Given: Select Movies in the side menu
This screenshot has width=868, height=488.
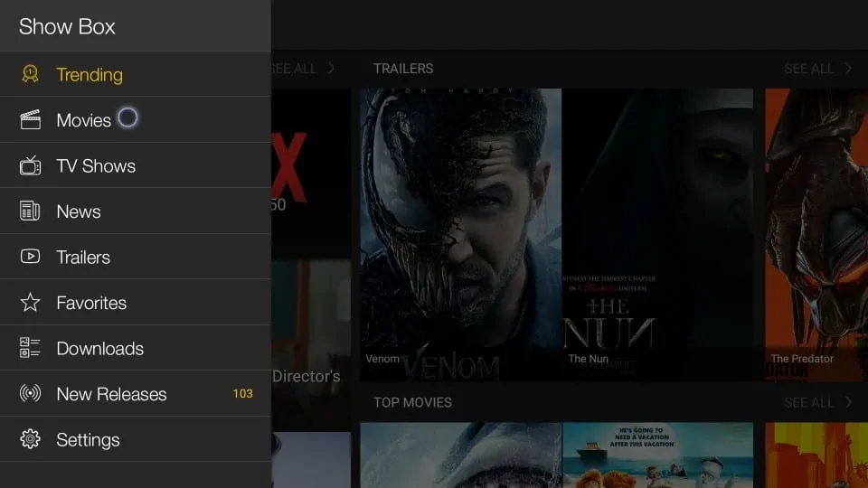Looking at the screenshot, I should coord(136,120).
